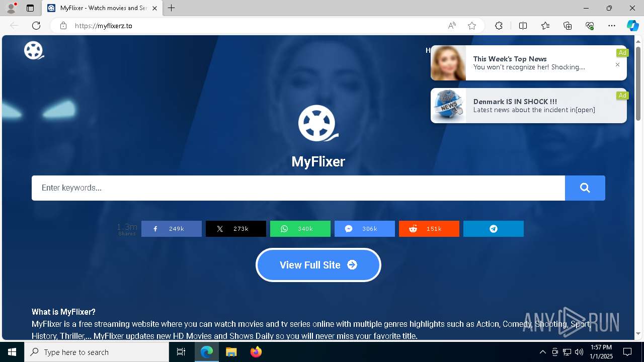Open the network tray icon
This screenshot has height=362, width=644.
[567, 352]
